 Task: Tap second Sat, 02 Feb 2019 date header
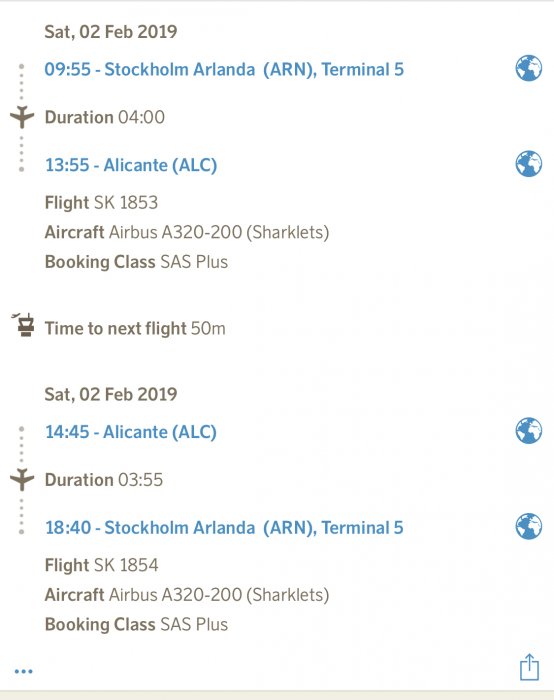tap(111, 395)
